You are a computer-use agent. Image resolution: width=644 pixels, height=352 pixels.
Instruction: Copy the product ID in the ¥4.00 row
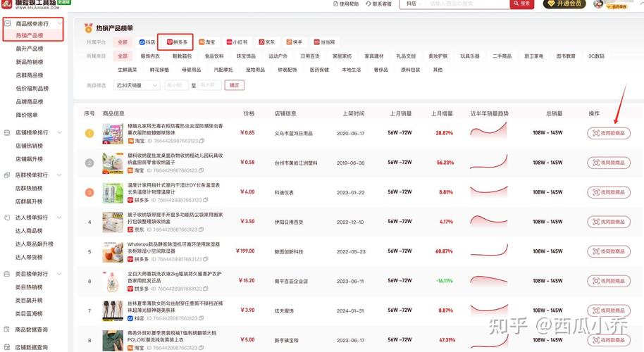pos(205,200)
